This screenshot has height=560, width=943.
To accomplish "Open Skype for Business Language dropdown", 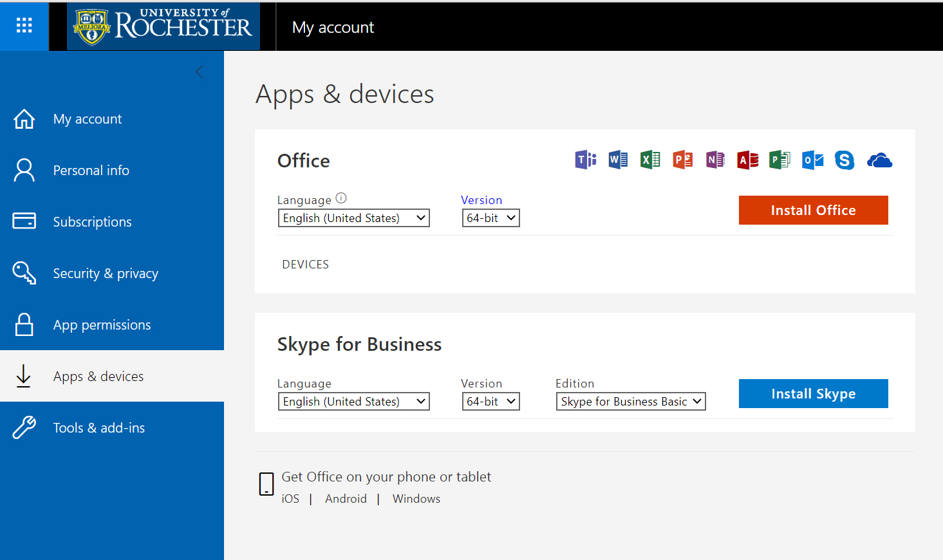I will point(354,402).
